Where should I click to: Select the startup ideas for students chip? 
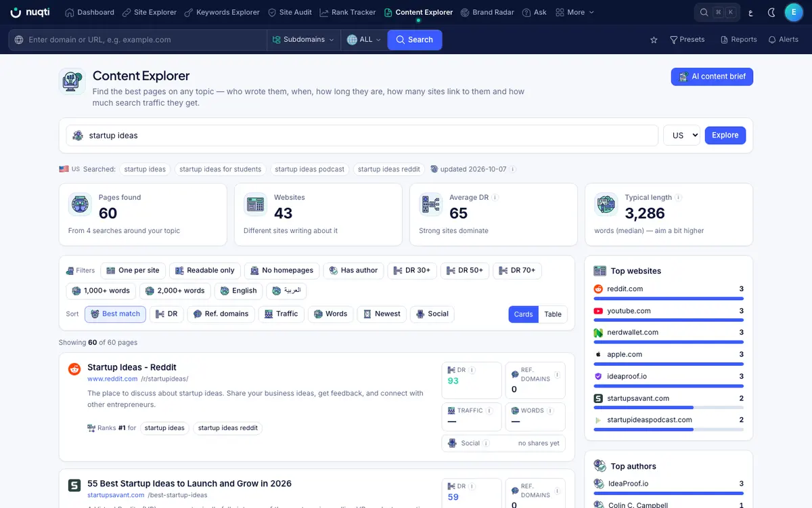click(x=220, y=169)
